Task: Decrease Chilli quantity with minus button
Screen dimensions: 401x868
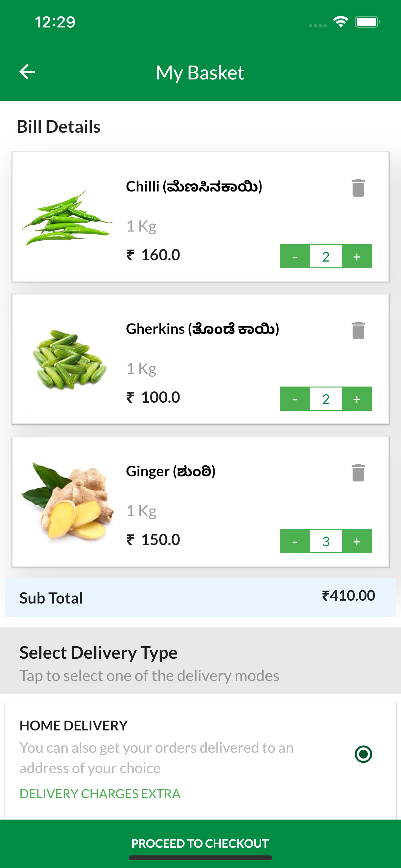Action: point(295,256)
